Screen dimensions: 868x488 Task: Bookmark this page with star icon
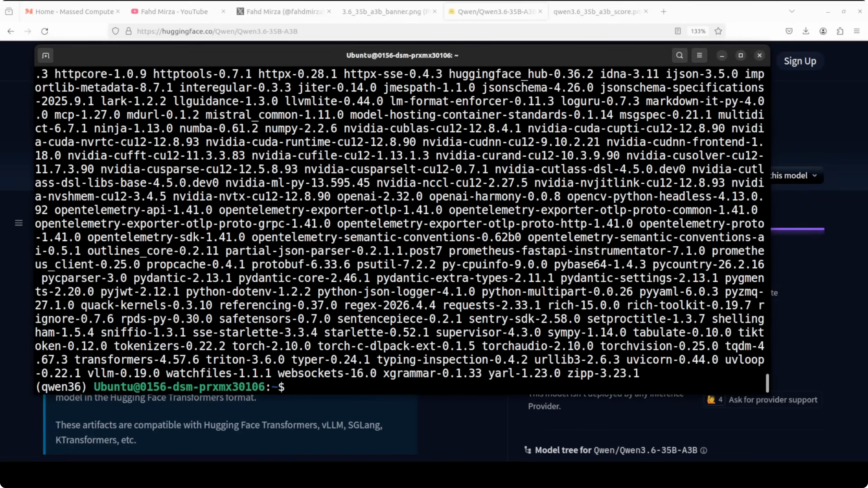coord(718,31)
